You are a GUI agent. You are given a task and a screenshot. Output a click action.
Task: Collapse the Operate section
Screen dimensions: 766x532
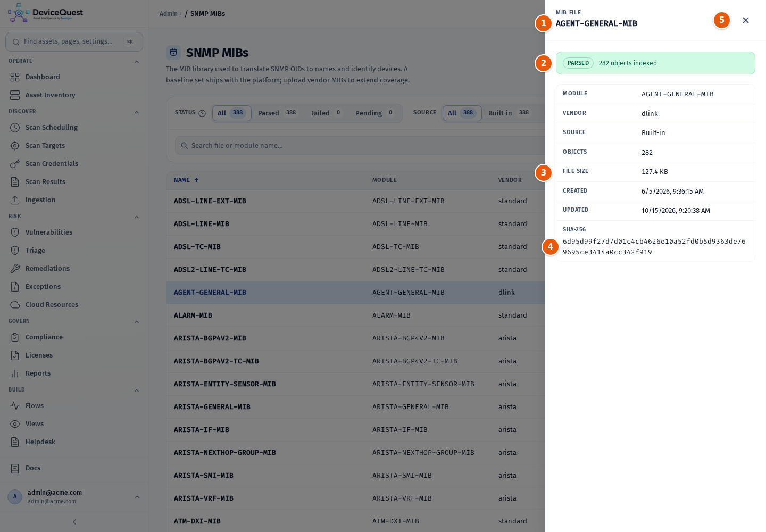[137, 62]
